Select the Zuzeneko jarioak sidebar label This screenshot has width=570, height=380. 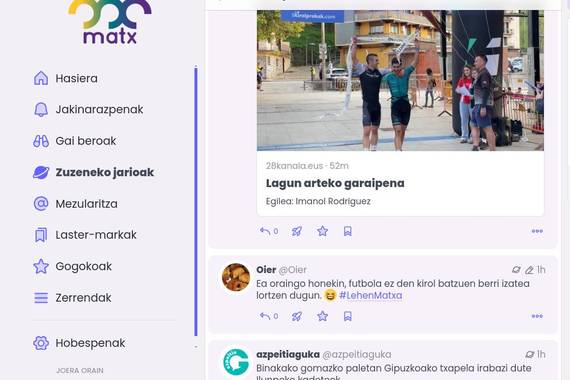coord(105,172)
